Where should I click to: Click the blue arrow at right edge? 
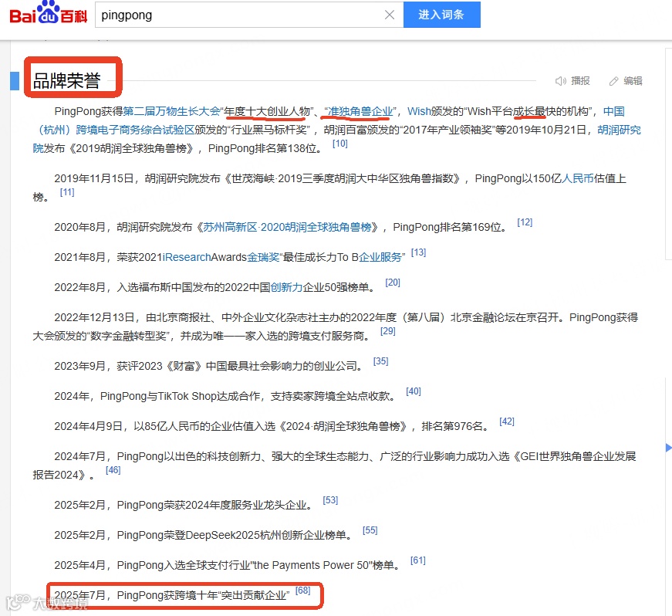[x=668, y=448]
